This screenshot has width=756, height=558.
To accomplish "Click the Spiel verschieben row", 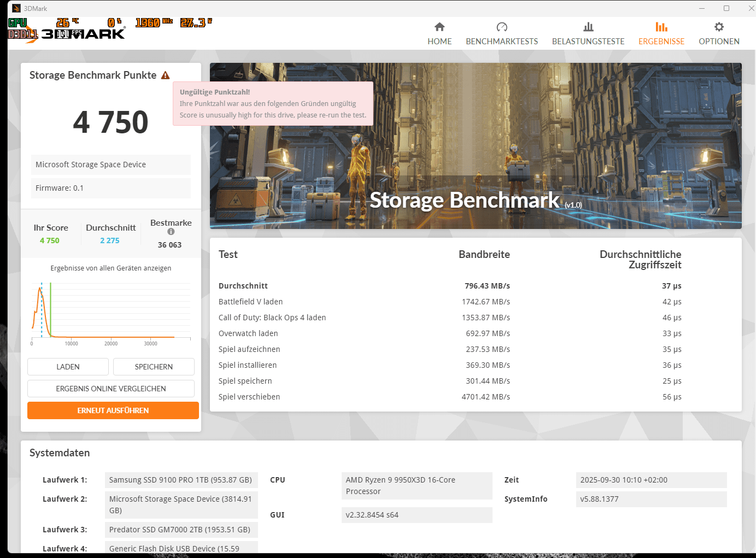I will click(x=450, y=397).
